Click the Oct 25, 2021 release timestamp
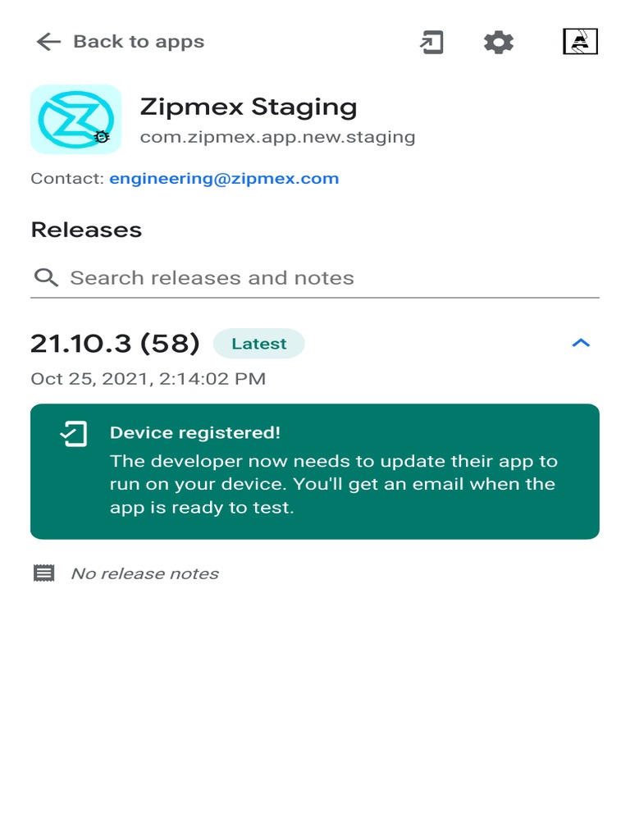This screenshot has height=840, width=630. coord(148,379)
